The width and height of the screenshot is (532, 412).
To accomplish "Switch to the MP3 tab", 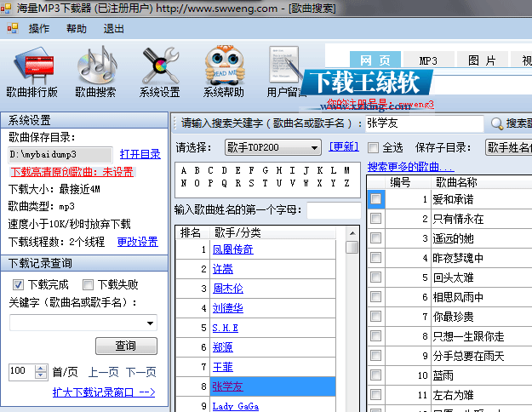I will [428, 60].
